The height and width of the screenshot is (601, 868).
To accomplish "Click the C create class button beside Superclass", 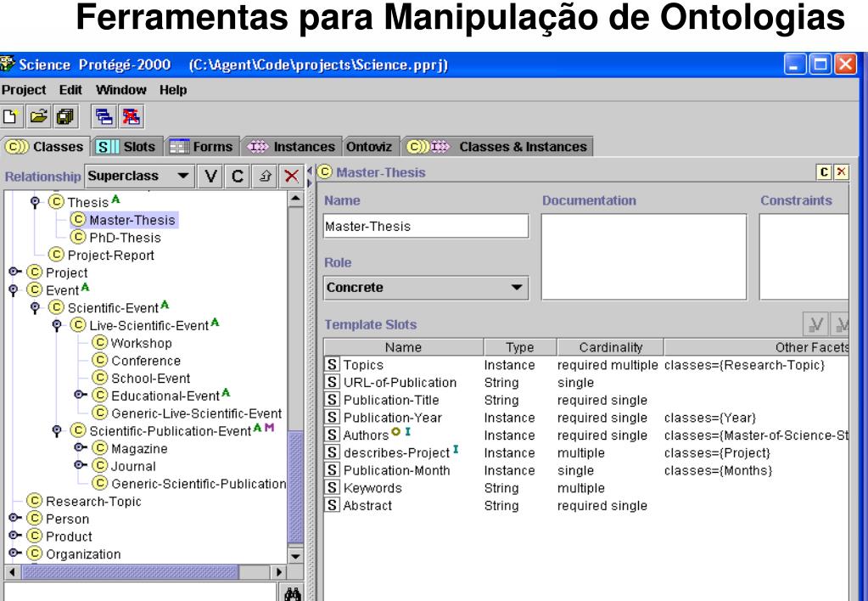I will tap(238, 177).
